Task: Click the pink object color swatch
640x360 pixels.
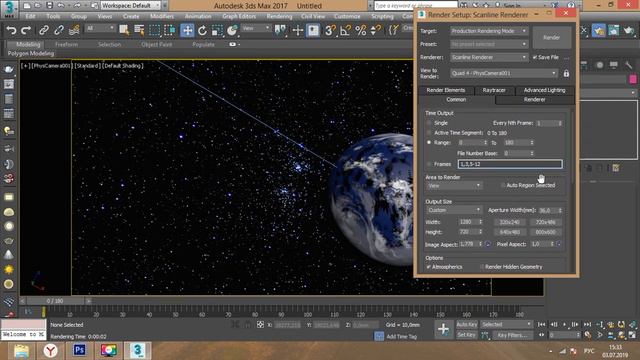Action: pyautogui.click(x=633, y=79)
